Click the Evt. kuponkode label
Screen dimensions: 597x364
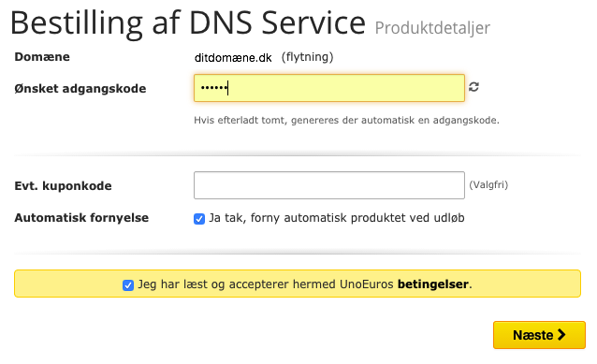pos(64,186)
